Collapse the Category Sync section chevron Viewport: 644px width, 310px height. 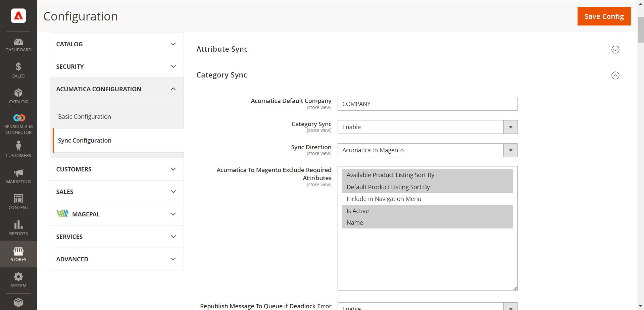coord(615,75)
